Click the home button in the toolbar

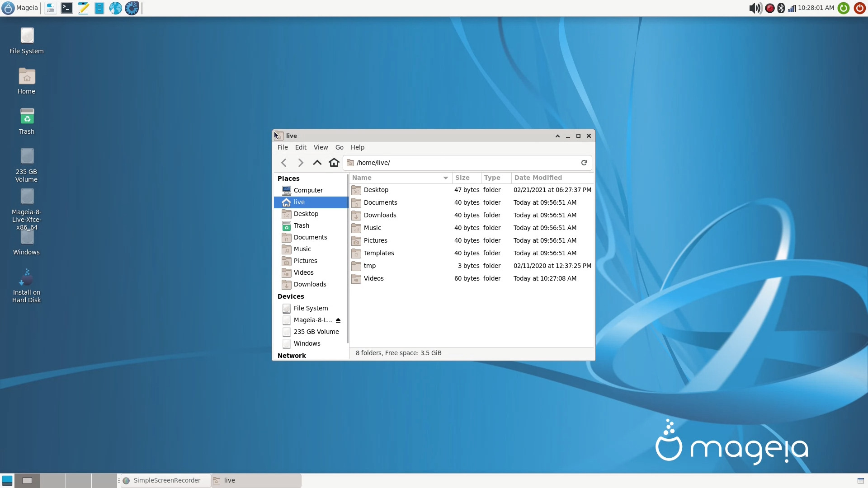coord(334,162)
